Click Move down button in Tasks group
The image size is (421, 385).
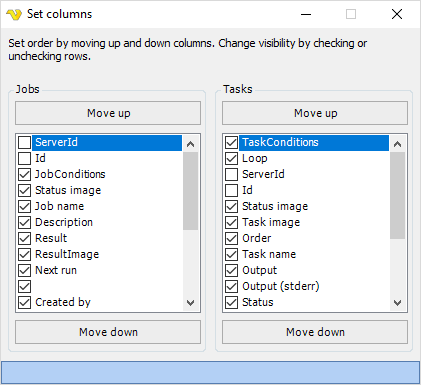tap(315, 332)
